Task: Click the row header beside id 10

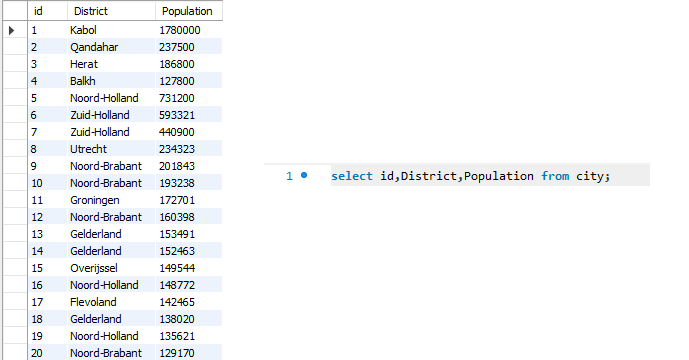Action: 15,183
